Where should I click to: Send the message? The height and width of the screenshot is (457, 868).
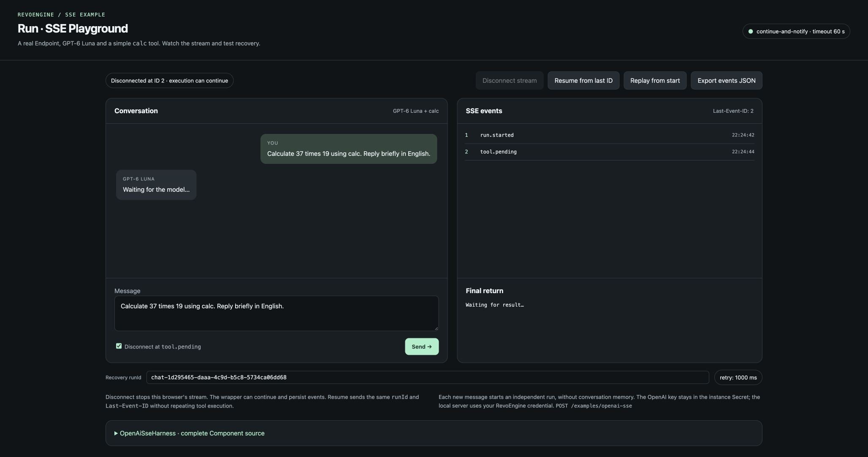tap(421, 347)
